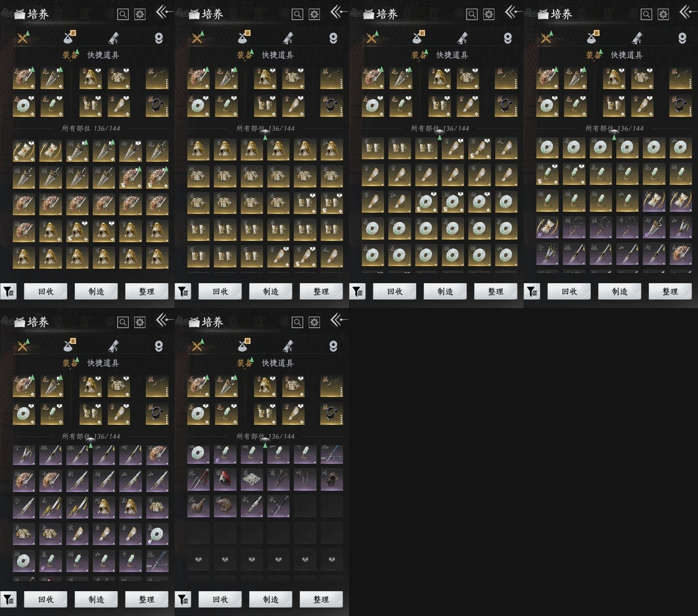698x616 pixels.
Task: Select equipped black ring in top row fourth panel
Action: click(x=680, y=106)
